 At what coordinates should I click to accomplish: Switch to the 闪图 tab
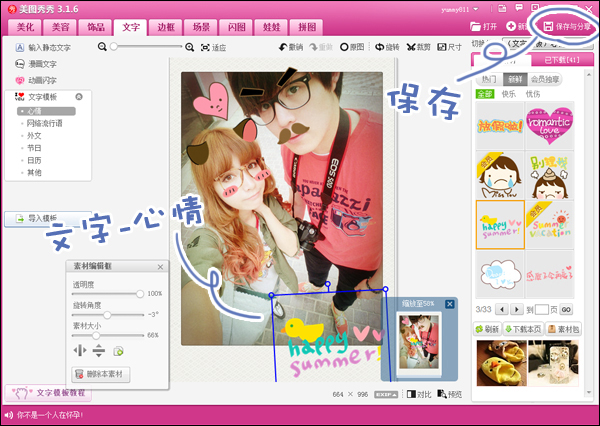236,27
